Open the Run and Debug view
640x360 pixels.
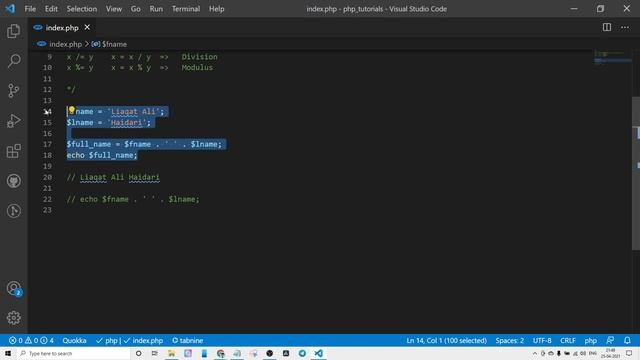13,121
